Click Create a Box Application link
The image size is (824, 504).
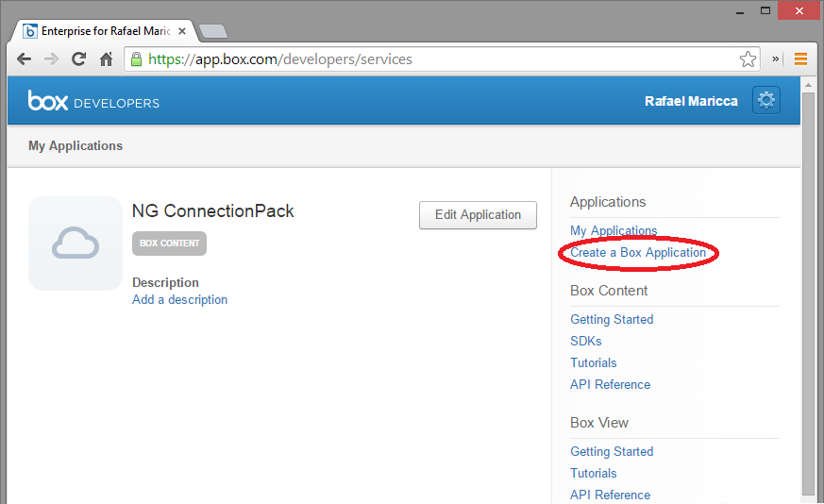click(x=638, y=252)
